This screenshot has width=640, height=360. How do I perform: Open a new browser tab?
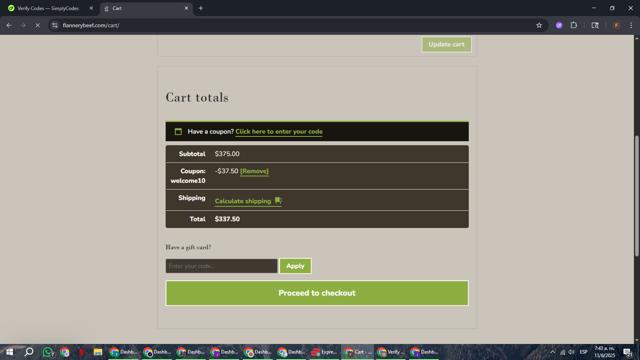point(200,8)
